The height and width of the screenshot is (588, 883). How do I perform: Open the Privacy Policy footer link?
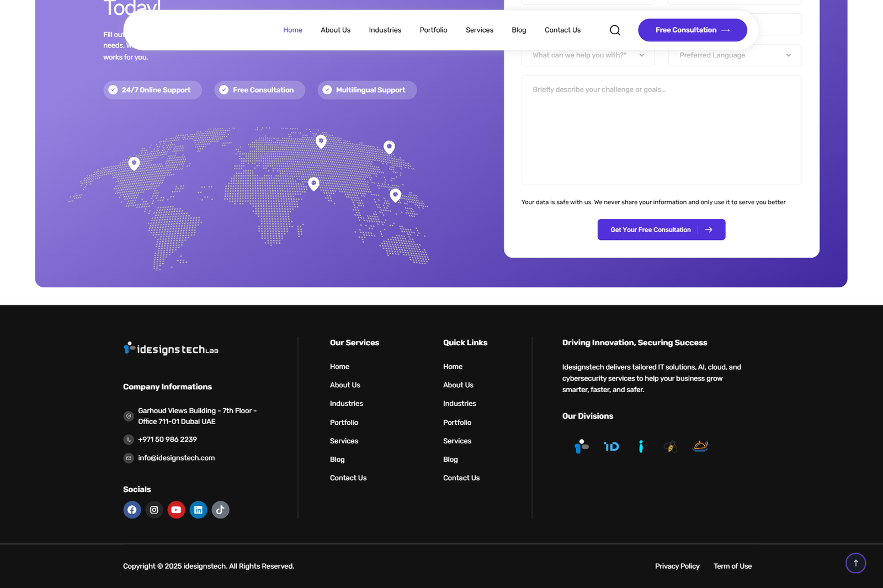(677, 566)
